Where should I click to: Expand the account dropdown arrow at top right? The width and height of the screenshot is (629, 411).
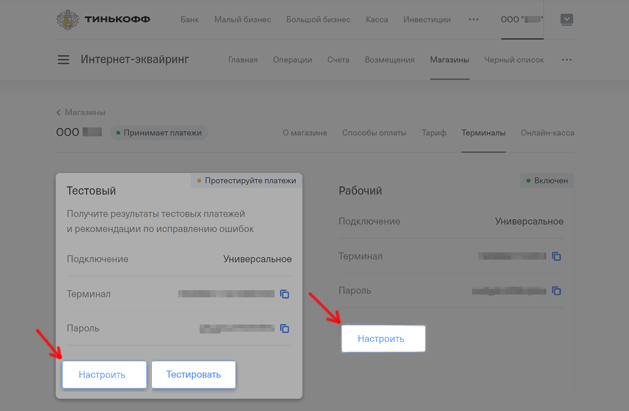(566, 19)
